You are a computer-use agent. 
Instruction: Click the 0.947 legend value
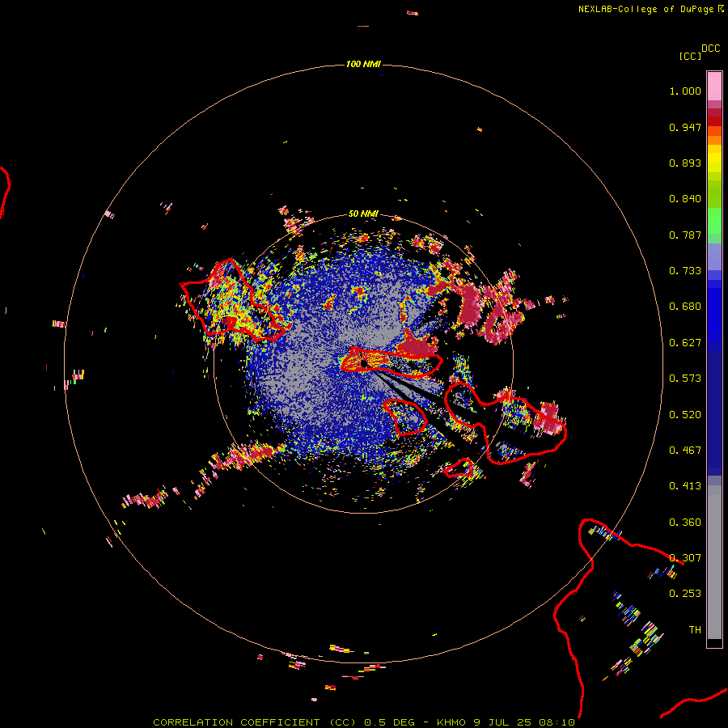tap(685, 127)
